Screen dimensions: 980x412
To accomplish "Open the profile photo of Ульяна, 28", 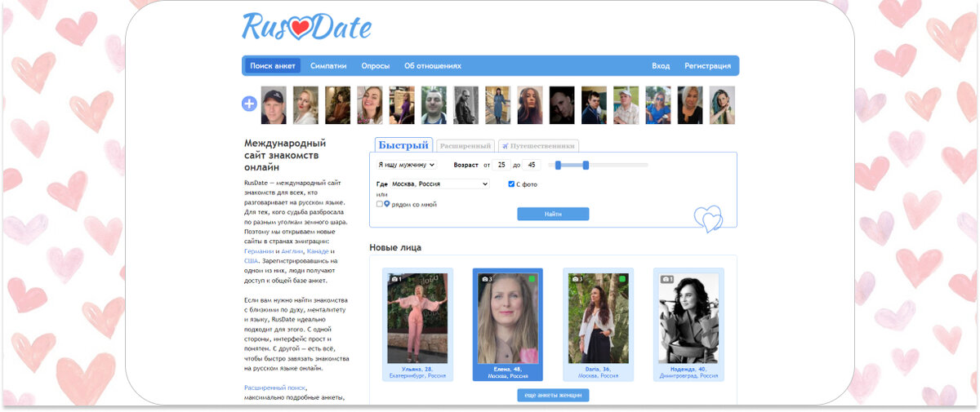I will (x=417, y=318).
